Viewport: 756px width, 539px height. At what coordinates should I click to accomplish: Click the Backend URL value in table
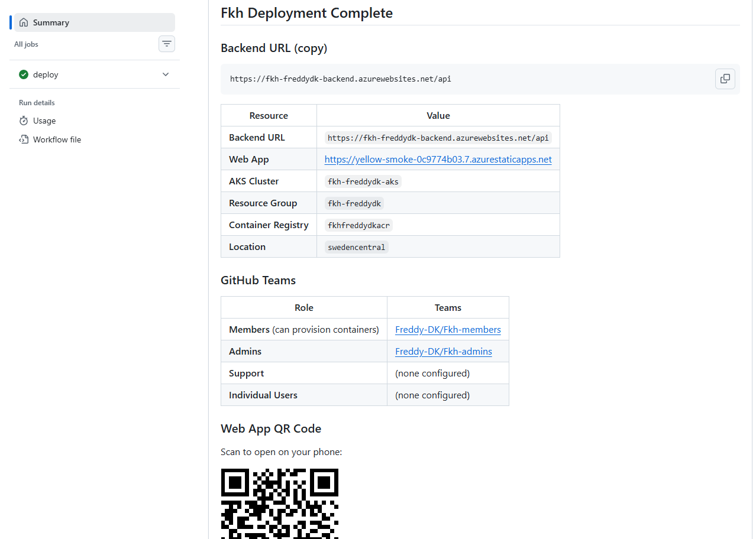click(x=438, y=138)
